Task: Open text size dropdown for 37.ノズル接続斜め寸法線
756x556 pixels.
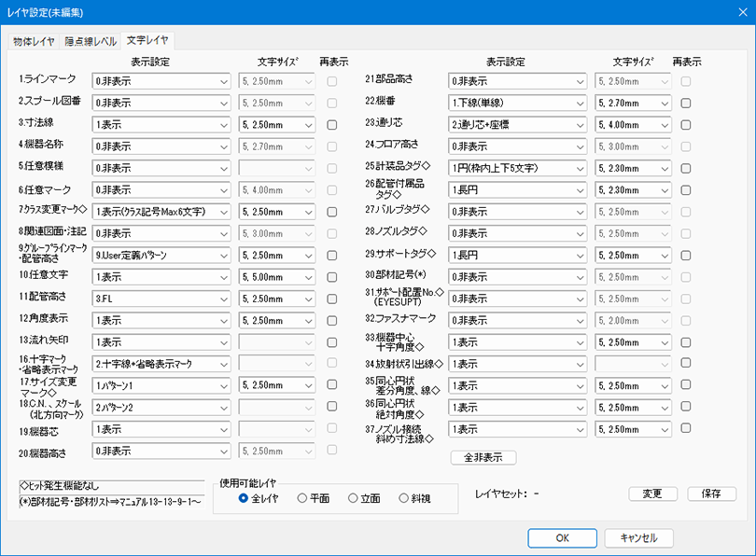Action: click(x=633, y=429)
